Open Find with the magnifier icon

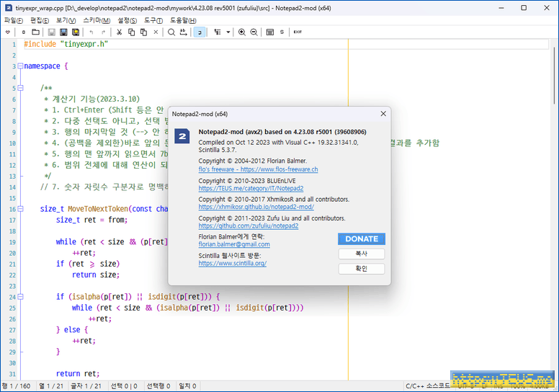click(x=171, y=32)
